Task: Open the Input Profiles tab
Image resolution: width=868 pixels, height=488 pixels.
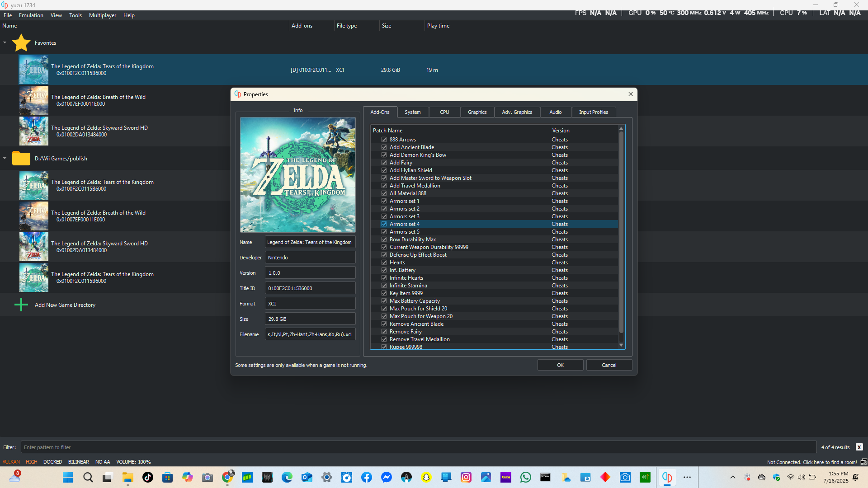Action: [594, 112]
